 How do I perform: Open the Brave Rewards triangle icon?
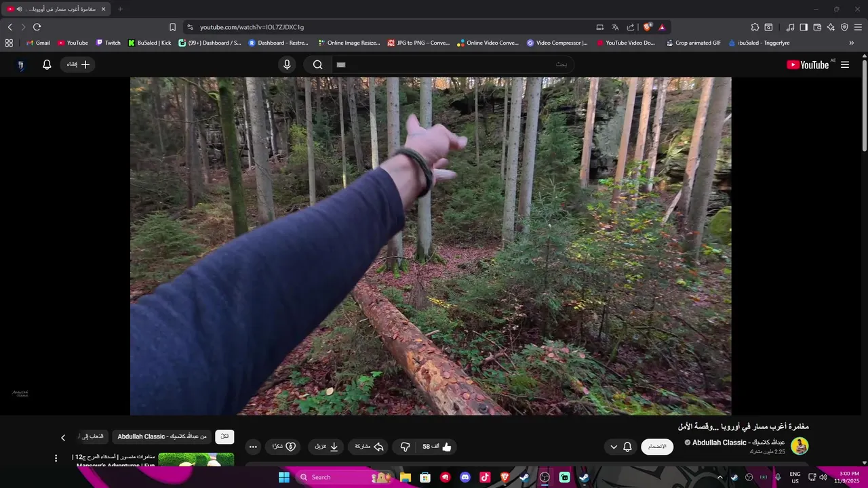(662, 27)
